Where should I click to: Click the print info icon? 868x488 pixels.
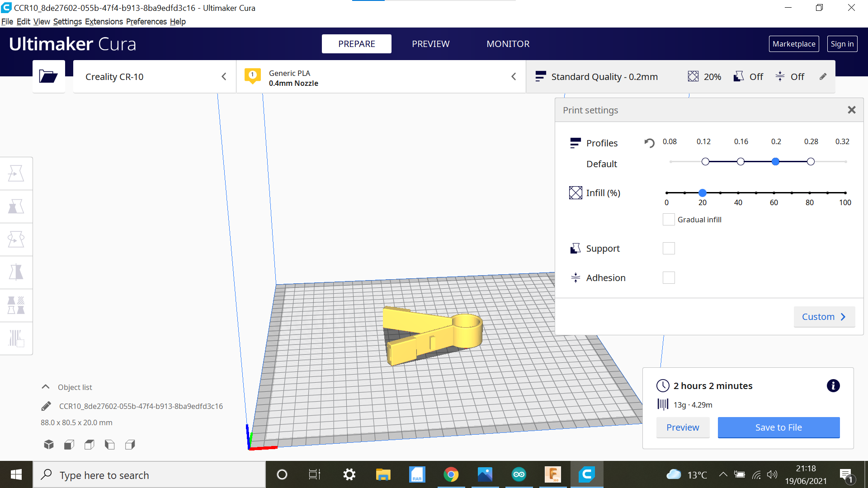[x=833, y=385]
